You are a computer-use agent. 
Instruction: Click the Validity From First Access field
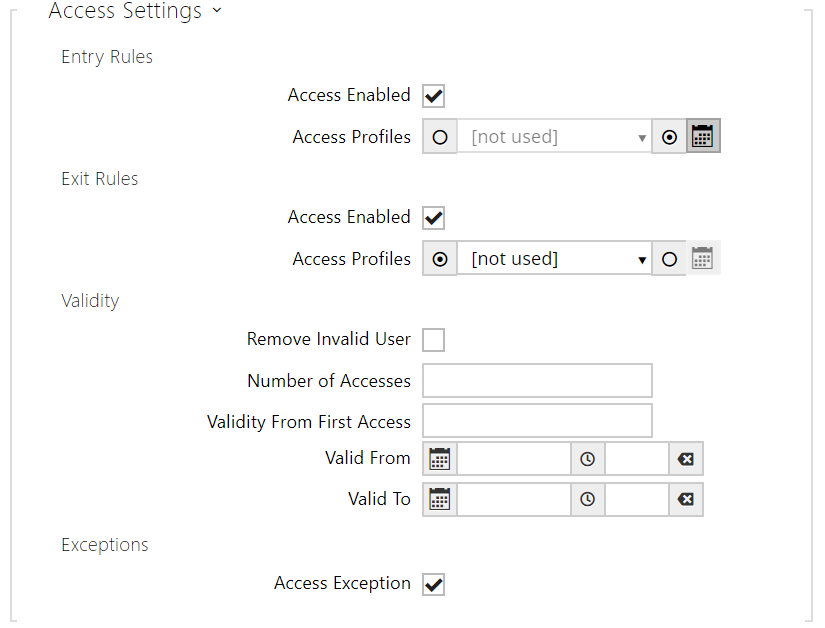pos(537,421)
